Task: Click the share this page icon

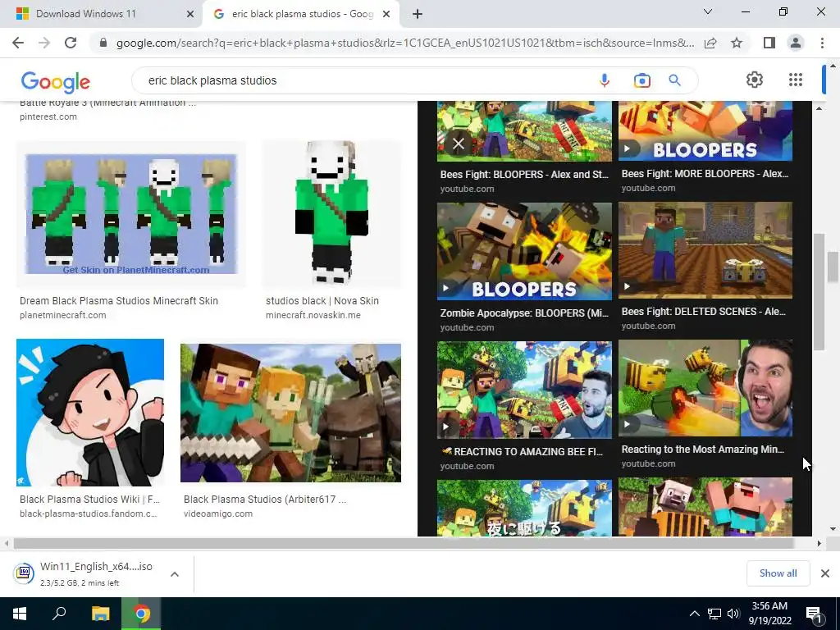Action: (x=710, y=43)
